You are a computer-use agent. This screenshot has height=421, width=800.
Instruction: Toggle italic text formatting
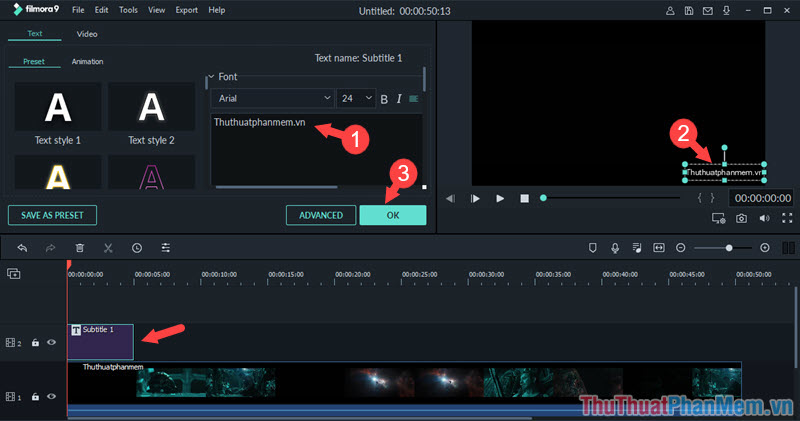pyautogui.click(x=399, y=98)
